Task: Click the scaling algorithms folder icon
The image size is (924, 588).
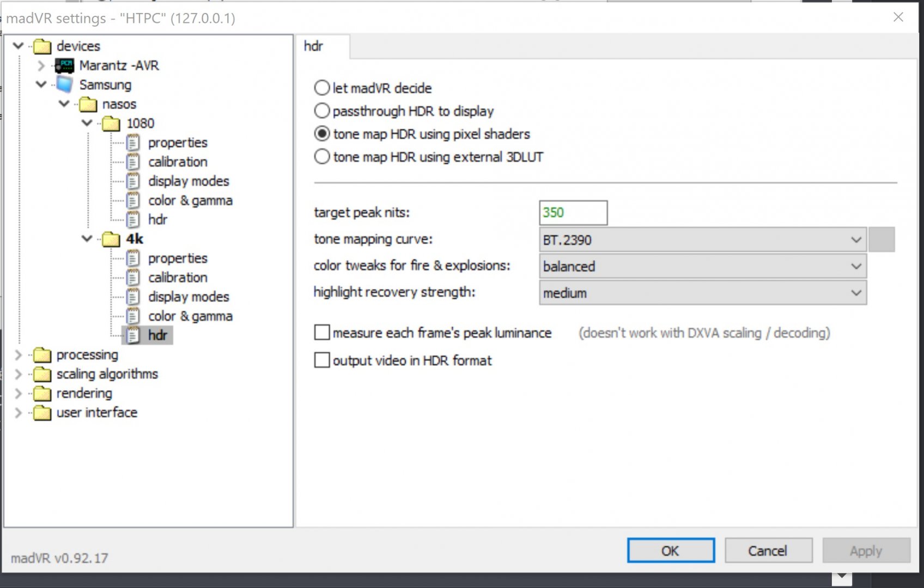Action: [x=42, y=374]
